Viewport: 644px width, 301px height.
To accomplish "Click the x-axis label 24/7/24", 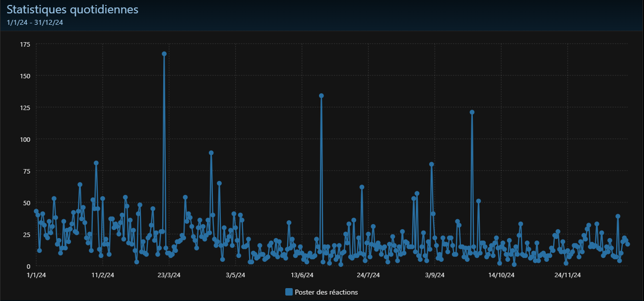I will pos(368,275).
